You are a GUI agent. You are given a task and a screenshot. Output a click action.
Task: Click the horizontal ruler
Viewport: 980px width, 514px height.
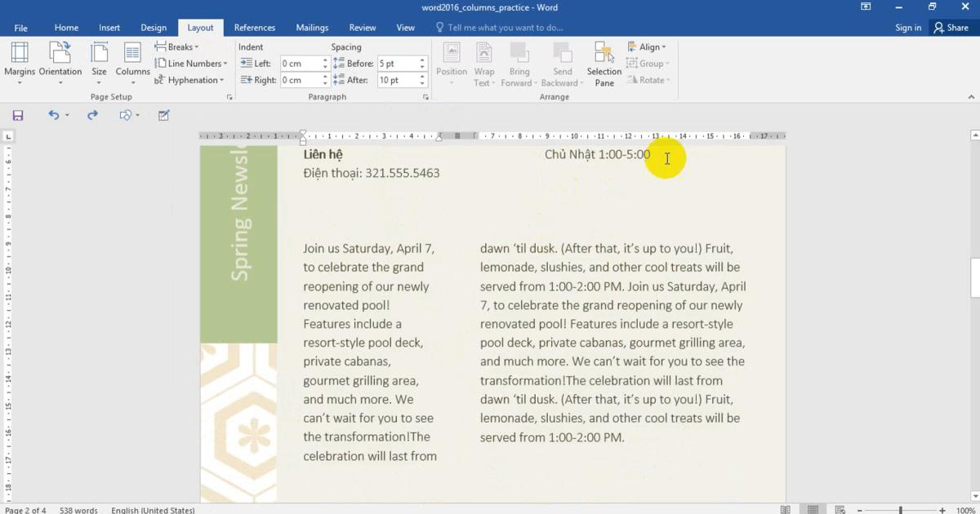492,136
